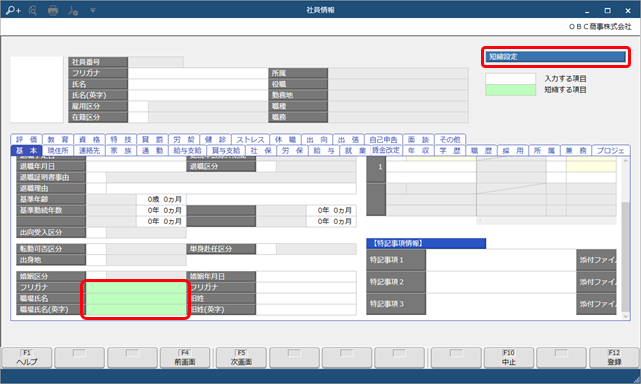
Task: Open the title bar dropdown arrow menu
Action: (93, 10)
